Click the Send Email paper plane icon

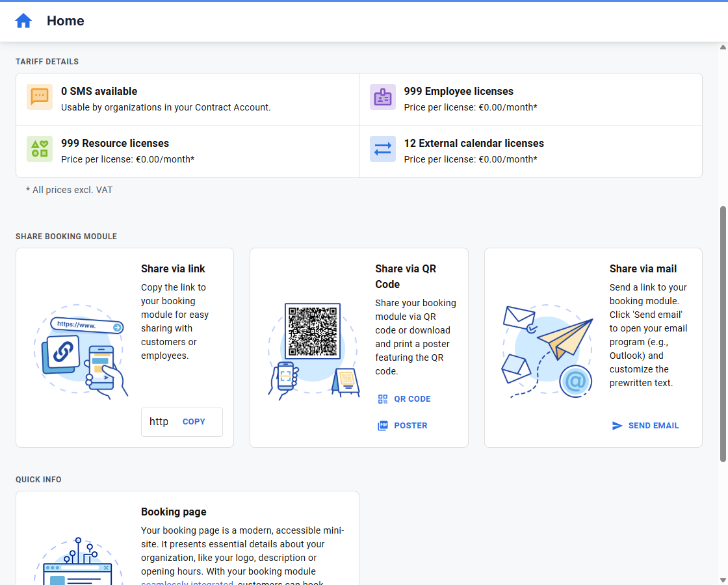pyautogui.click(x=617, y=425)
